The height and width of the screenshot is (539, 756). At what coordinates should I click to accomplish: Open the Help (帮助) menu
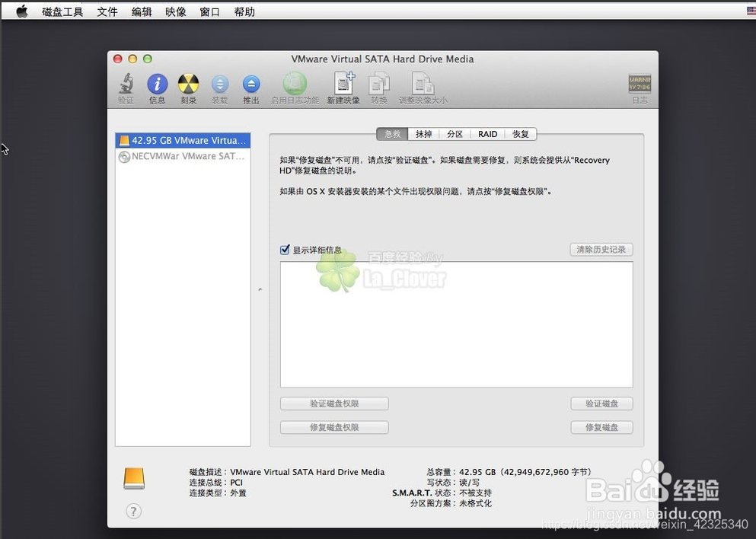coord(244,11)
